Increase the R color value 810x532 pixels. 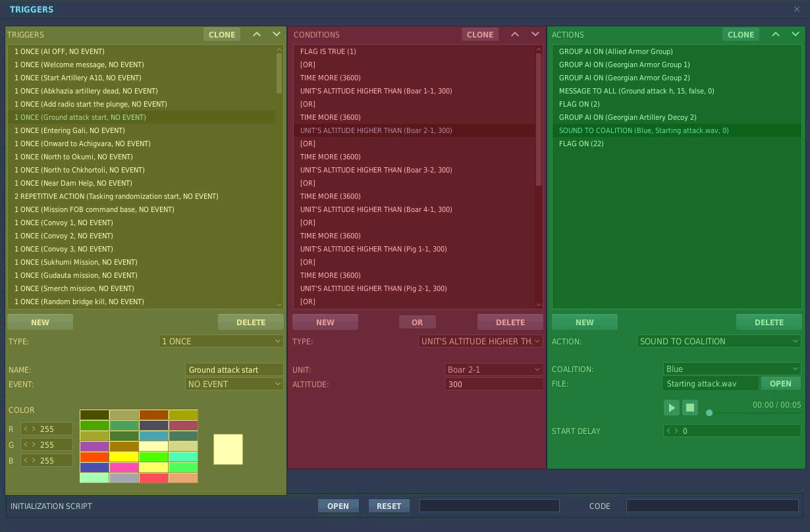click(34, 429)
